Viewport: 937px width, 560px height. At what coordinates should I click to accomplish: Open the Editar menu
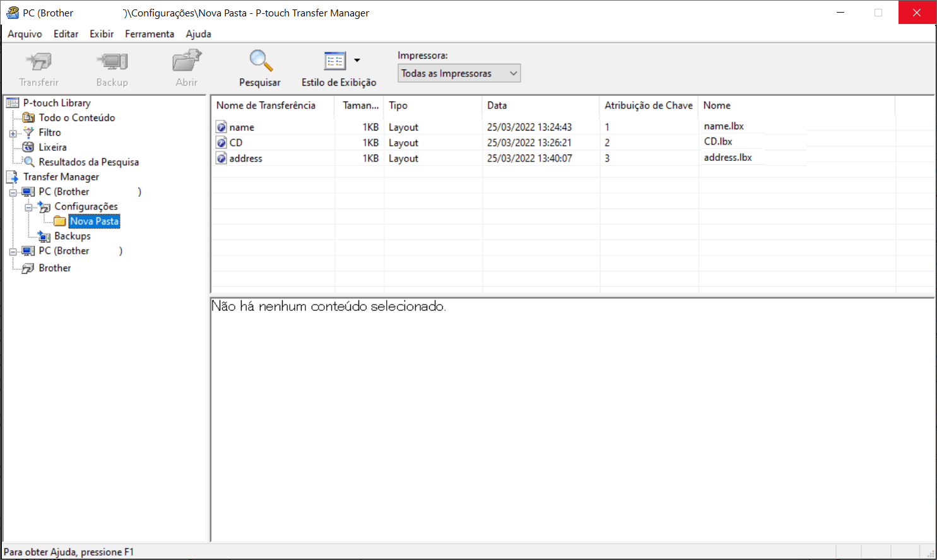66,34
